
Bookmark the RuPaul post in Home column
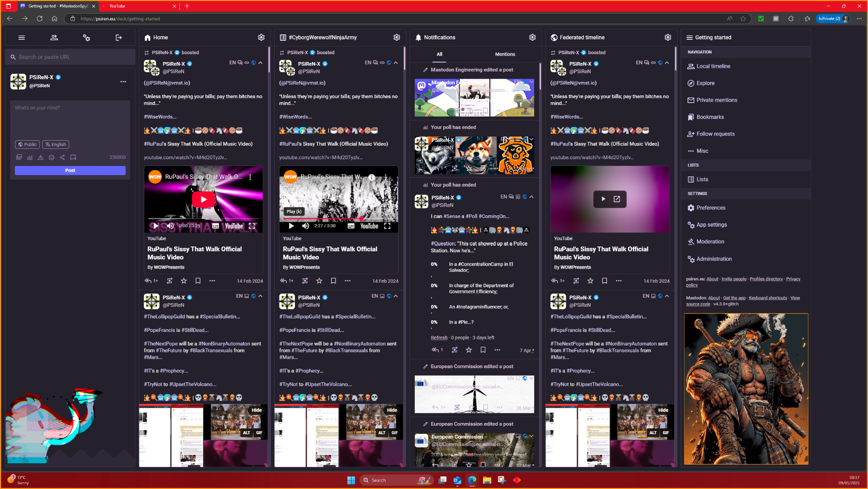tap(198, 281)
